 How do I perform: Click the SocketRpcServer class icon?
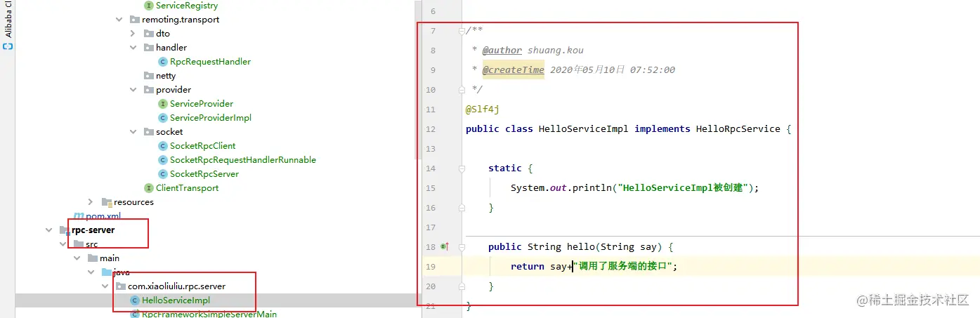[163, 174]
